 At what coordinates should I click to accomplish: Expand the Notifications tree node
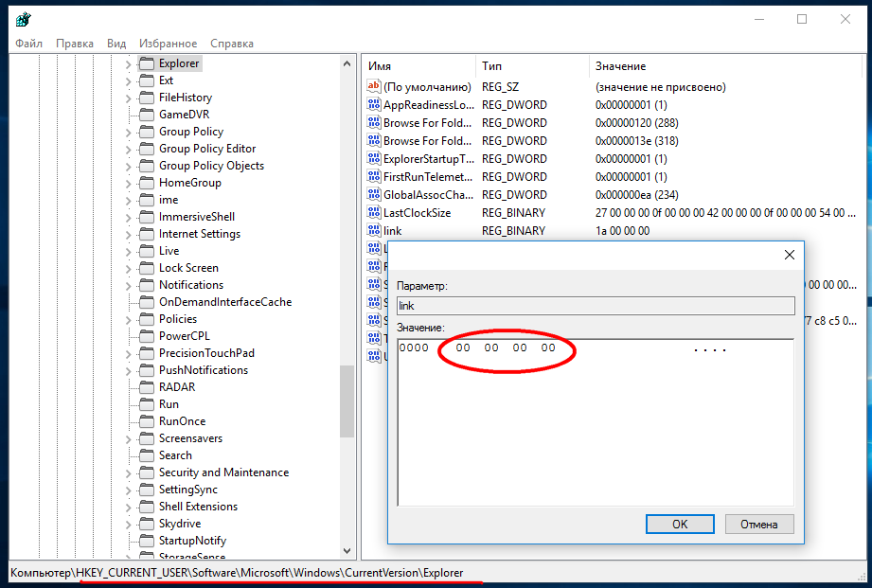tap(129, 287)
